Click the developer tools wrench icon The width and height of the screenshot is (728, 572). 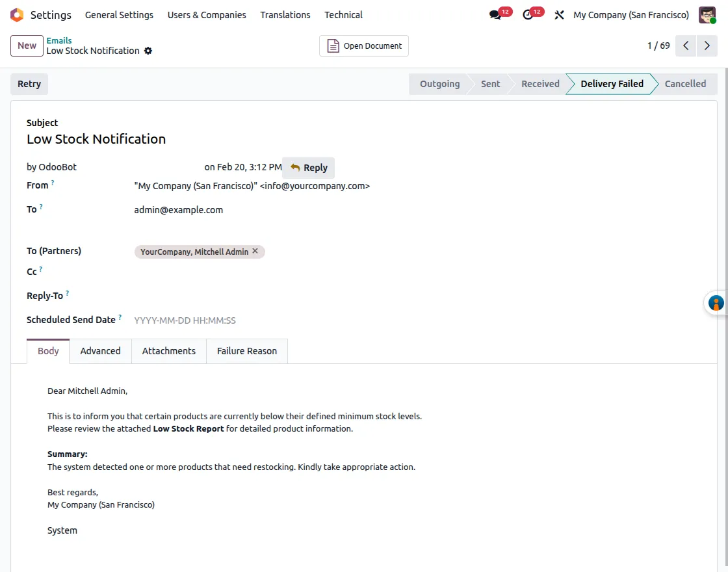click(x=559, y=14)
